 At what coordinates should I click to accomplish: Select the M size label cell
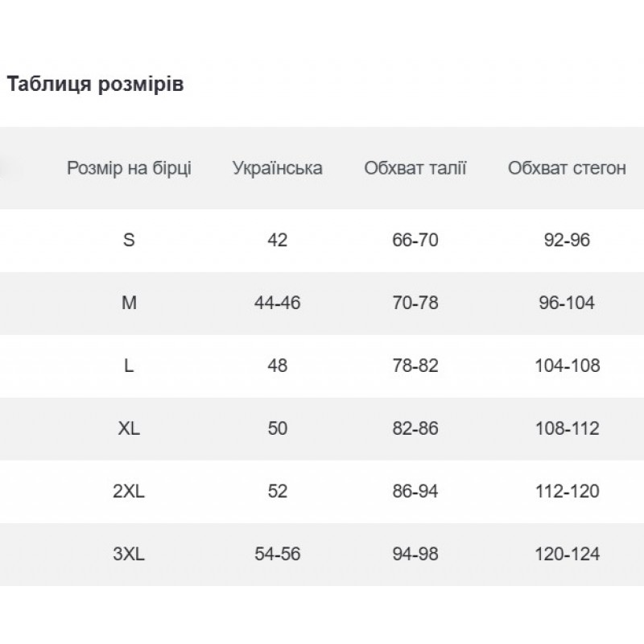click(129, 303)
